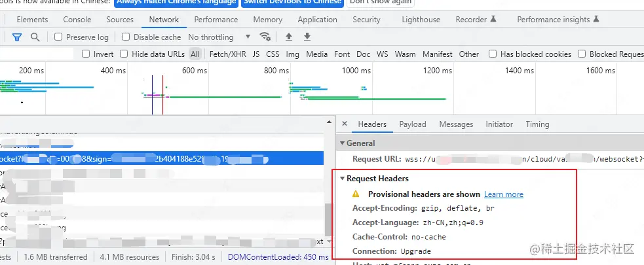Click the Cache-Control no-cache row
Viewport: 644px width, 265px height.
(399, 237)
